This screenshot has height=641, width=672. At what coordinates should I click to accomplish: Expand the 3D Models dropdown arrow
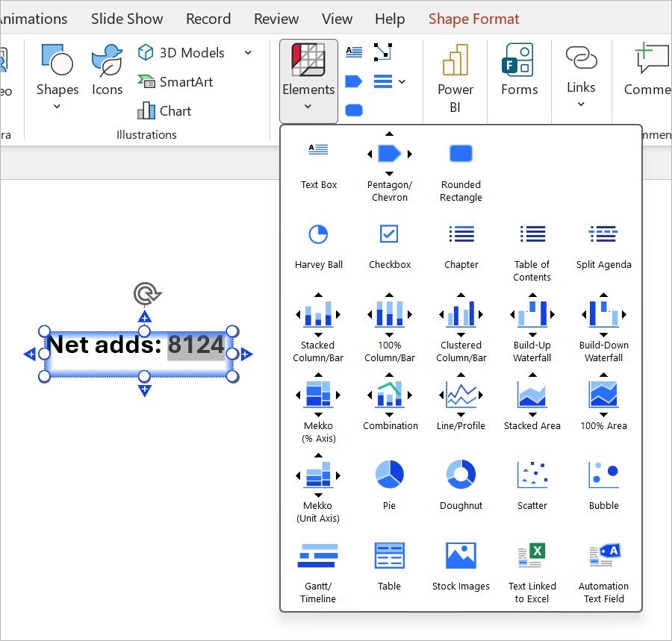click(248, 53)
